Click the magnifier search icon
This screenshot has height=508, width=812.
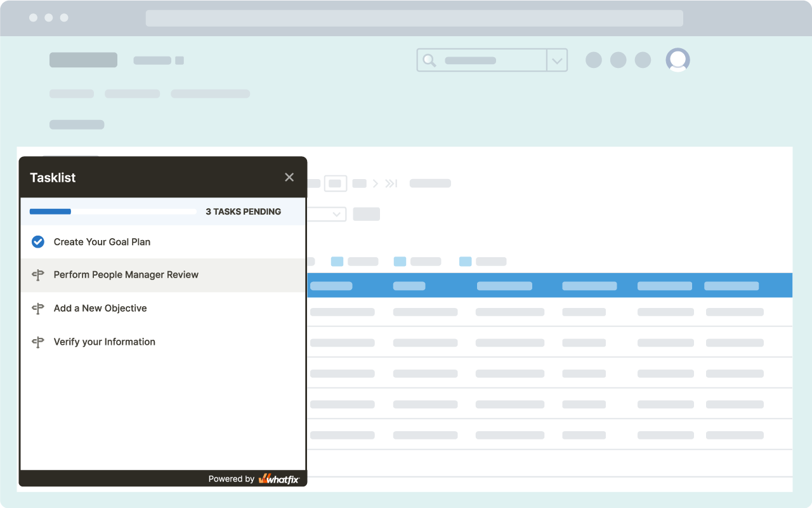[429, 60]
